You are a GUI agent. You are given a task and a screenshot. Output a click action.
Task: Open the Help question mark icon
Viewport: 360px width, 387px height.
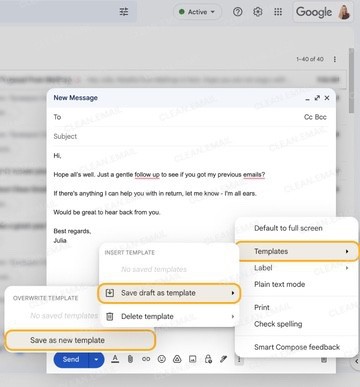tap(237, 12)
